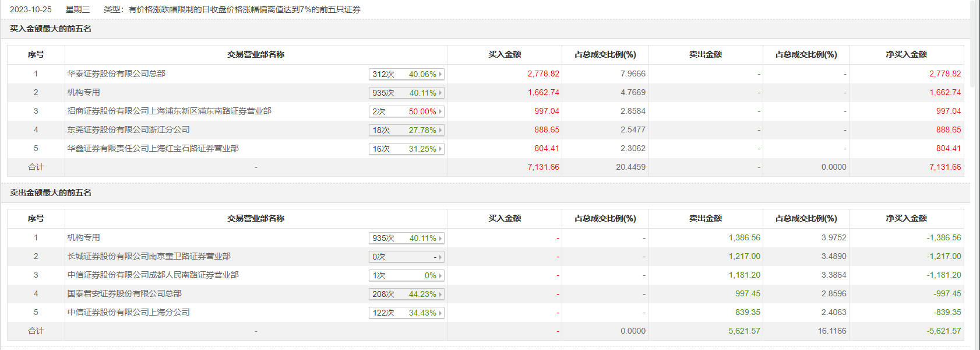Image resolution: width=980 pixels, height=350 pixels.
Task: Click 中信证券成都人民南路证券营业部 link
Action: [153, 275]
